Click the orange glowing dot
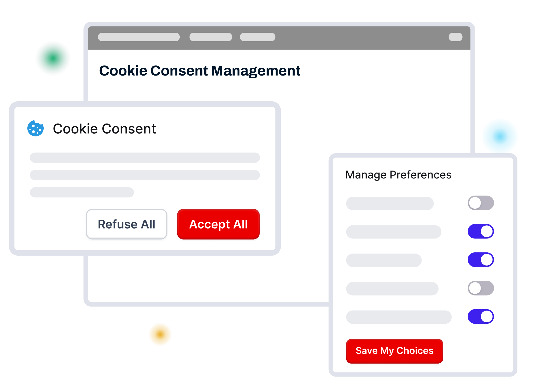541x392 pixels. pyautogui.click(x=160, y=334)
